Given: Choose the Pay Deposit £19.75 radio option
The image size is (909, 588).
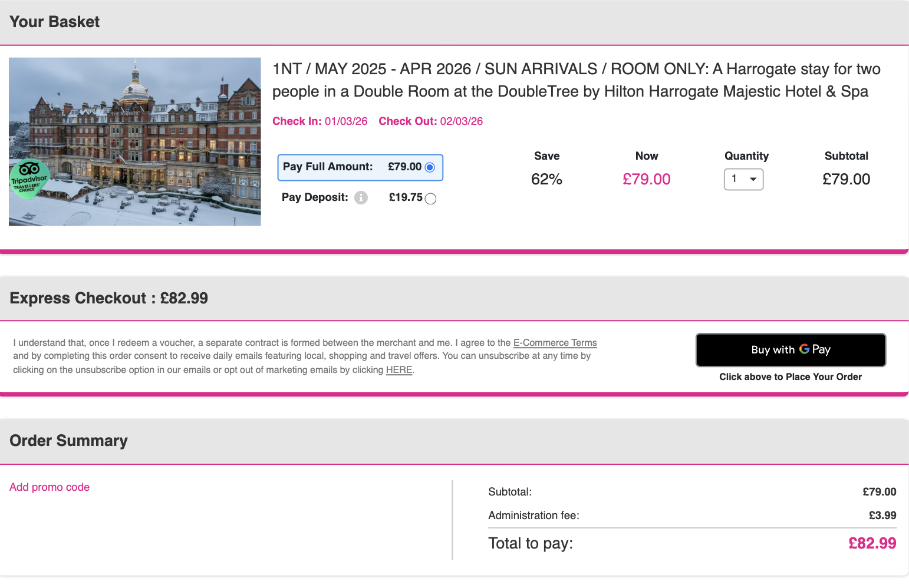Looking at the screenshot, I should tap(431, 199).
